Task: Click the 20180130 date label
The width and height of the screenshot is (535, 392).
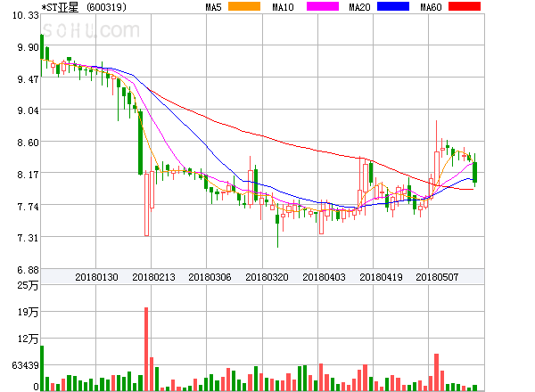Action: [x=96, y=277]
